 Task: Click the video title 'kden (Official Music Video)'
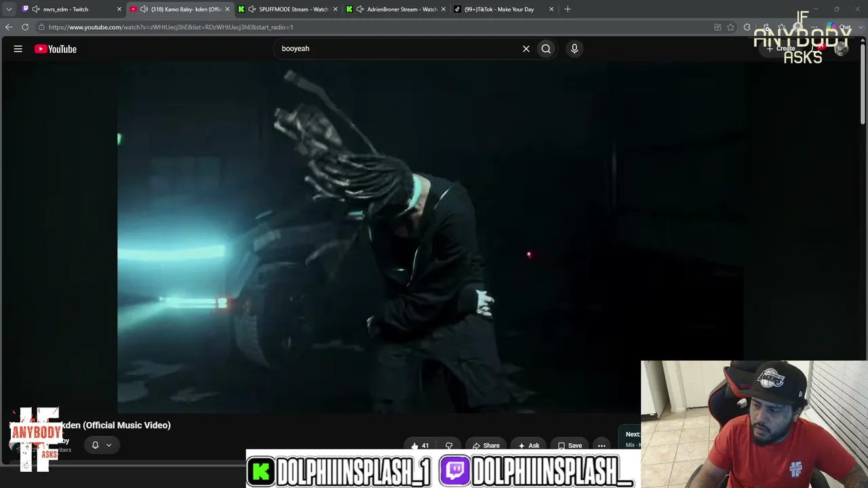117,425
